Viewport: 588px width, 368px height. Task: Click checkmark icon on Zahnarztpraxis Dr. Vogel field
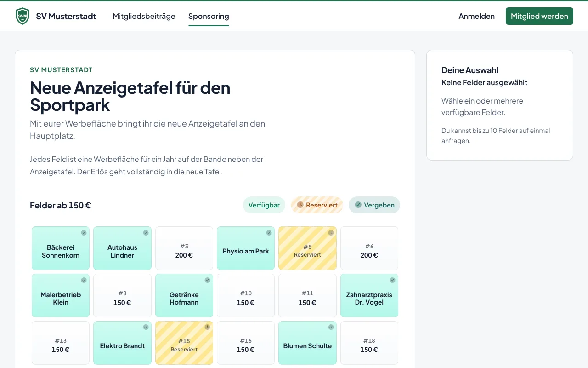(392, 280)
